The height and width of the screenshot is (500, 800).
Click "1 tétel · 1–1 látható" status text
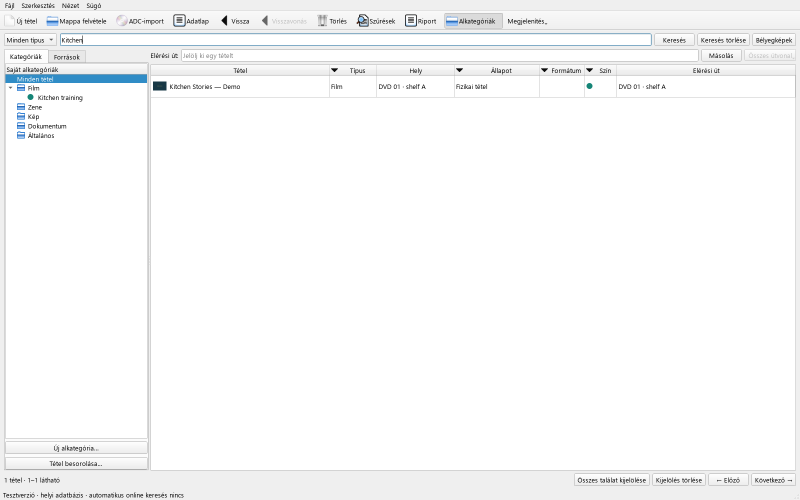click(x=32, y=480)
